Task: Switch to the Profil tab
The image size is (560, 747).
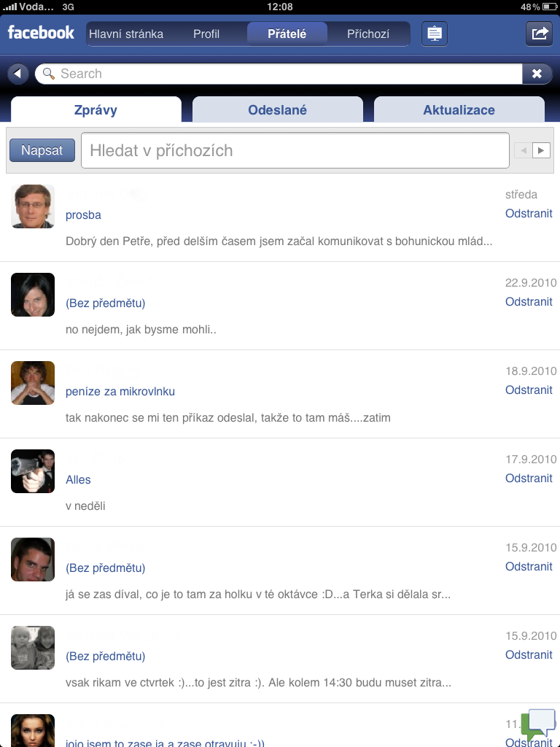Action: [x=206, y=34]
